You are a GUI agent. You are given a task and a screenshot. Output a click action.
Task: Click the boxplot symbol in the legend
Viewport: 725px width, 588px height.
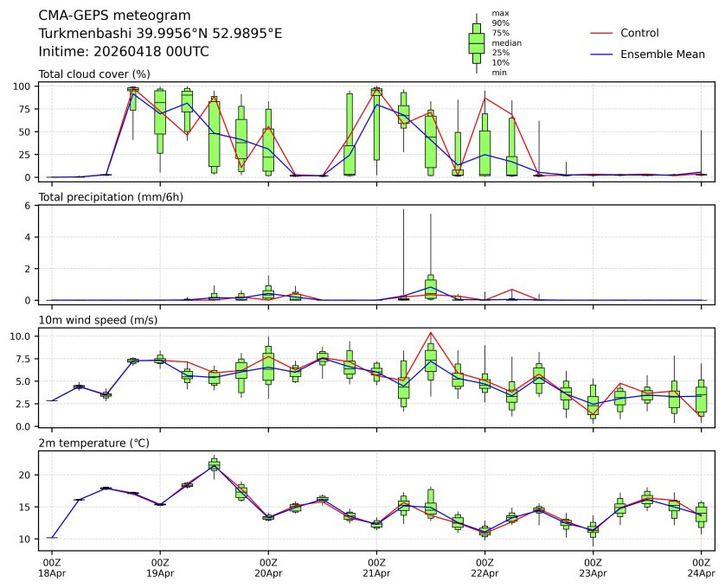click(x=476, y=43)
